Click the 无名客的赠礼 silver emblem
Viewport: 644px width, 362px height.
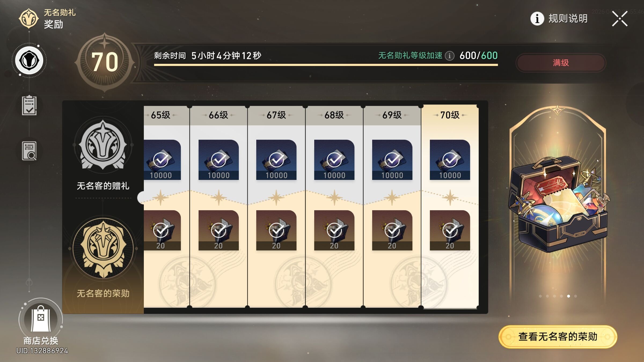pyautogui.click(x=103, y=145)
